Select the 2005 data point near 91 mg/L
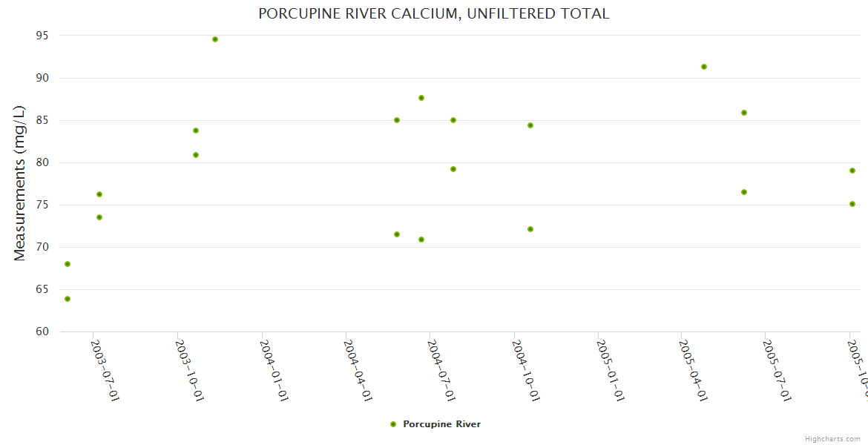 tap(704, 67)
